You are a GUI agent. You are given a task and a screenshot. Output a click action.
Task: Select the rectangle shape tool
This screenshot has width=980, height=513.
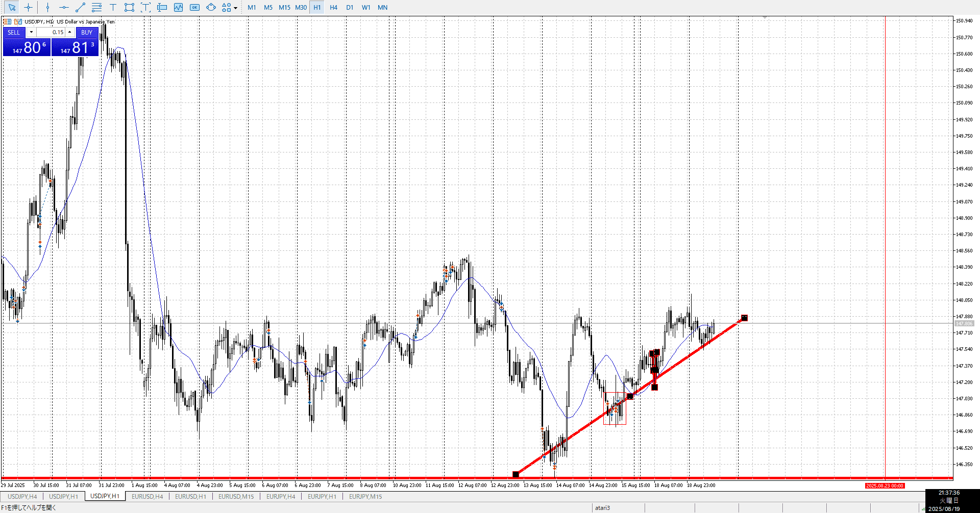coord(129,7)
